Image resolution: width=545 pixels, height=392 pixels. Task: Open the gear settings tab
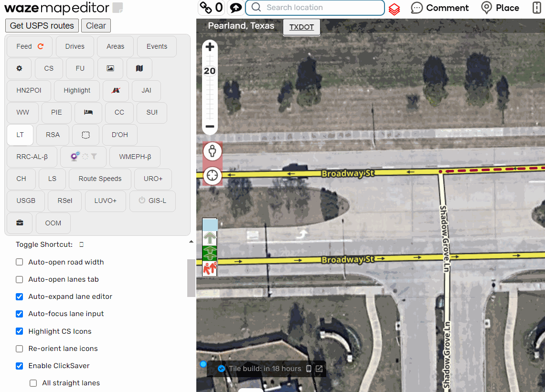19,68
